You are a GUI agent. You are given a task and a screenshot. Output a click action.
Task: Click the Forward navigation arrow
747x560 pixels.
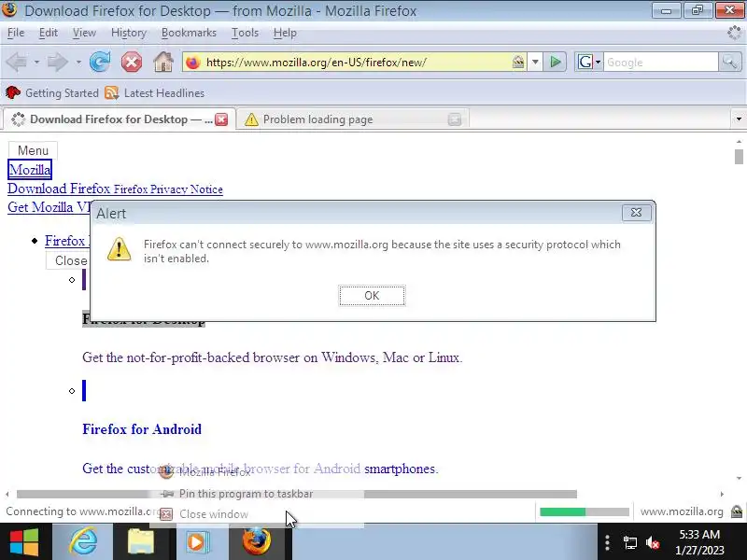(58, 63)
